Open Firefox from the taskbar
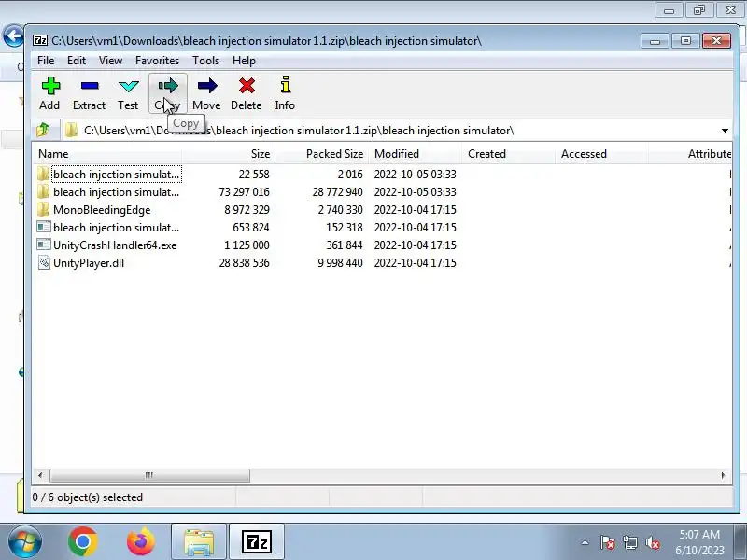 click(x=141, y=541)
